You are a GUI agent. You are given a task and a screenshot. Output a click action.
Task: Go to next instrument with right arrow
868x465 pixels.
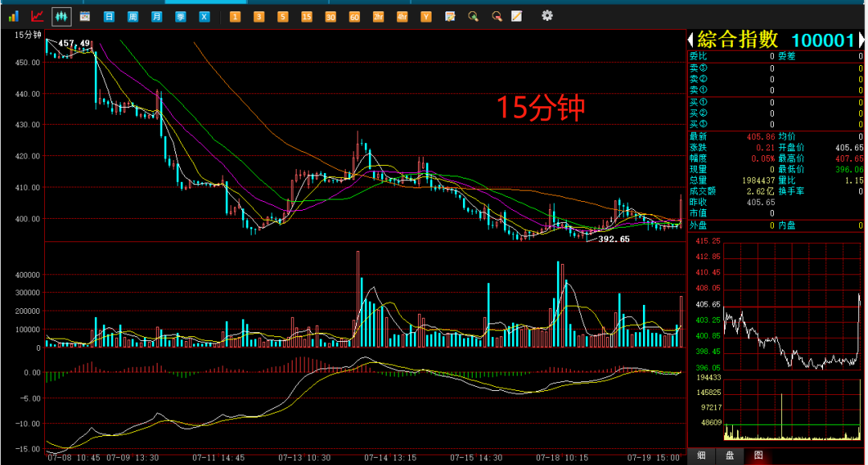point(862,40)
